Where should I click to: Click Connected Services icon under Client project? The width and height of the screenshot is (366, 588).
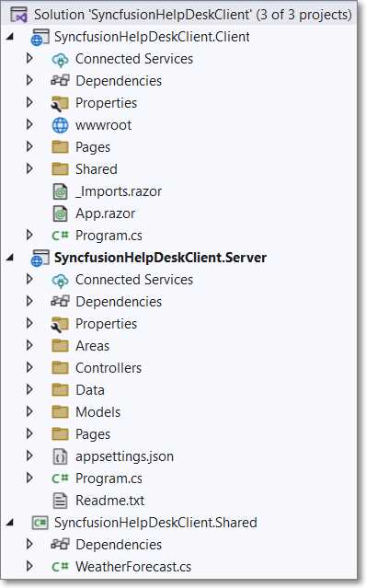click(x=60, y=59)
